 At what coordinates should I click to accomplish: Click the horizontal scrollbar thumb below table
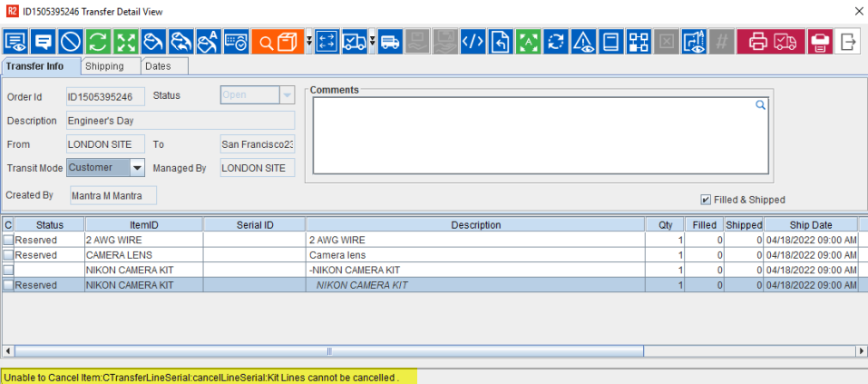coord(328,350)
